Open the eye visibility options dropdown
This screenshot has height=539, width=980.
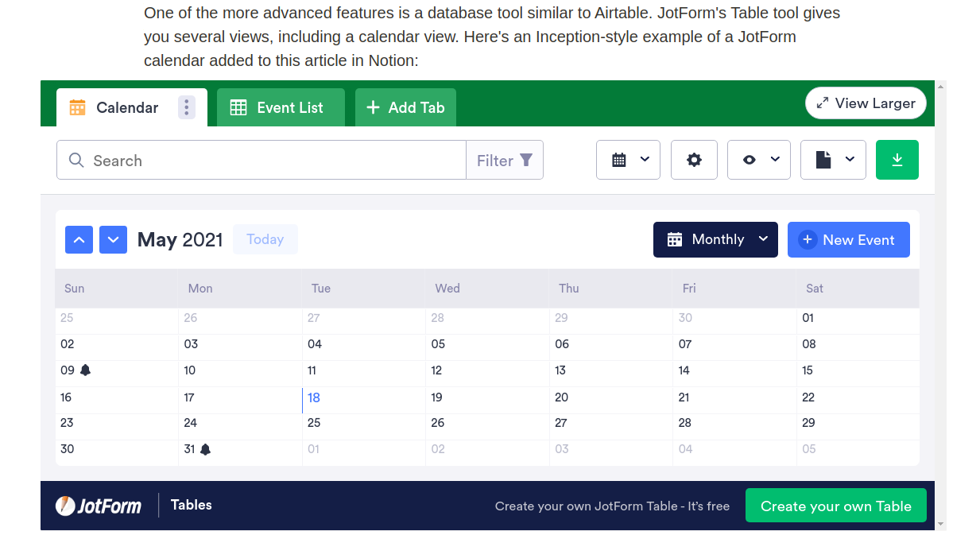tap(758, 160)
